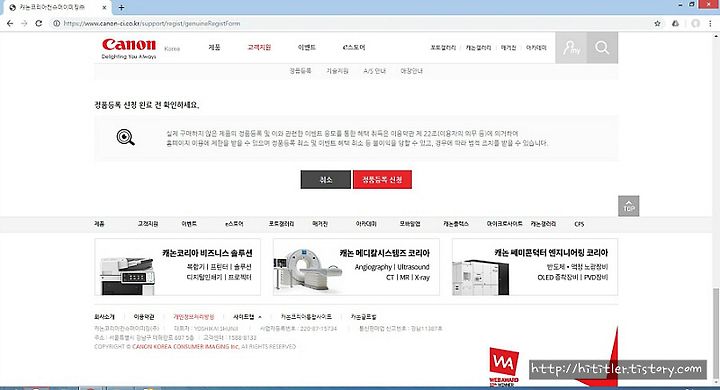Select the 정품등록 submenu item
The width and height of the screenshot is (720, 390).
(x=300, y=71)
